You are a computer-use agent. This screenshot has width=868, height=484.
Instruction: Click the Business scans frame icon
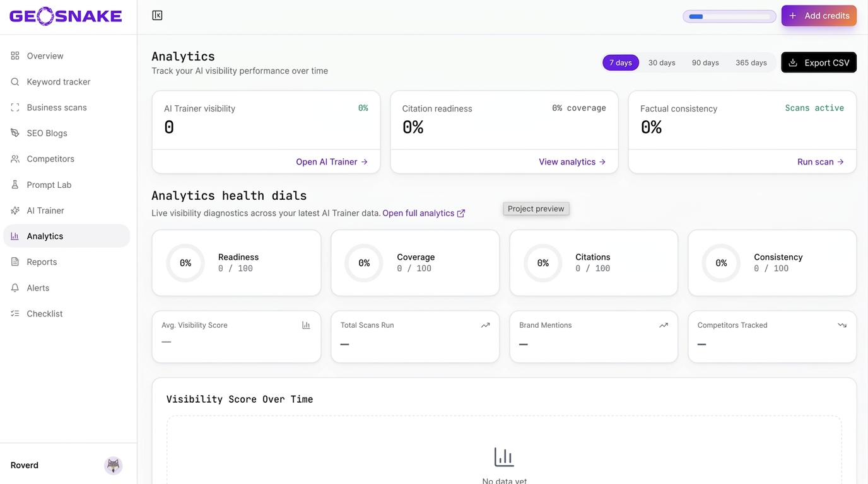15,107
